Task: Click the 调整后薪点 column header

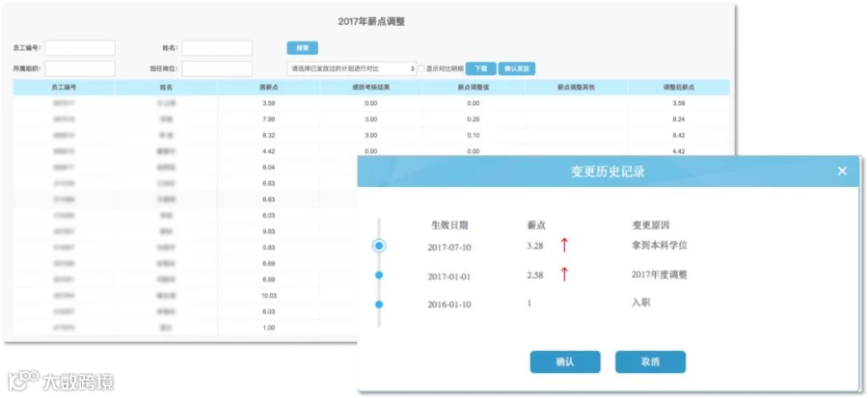Action: click(x=679, y=88)
